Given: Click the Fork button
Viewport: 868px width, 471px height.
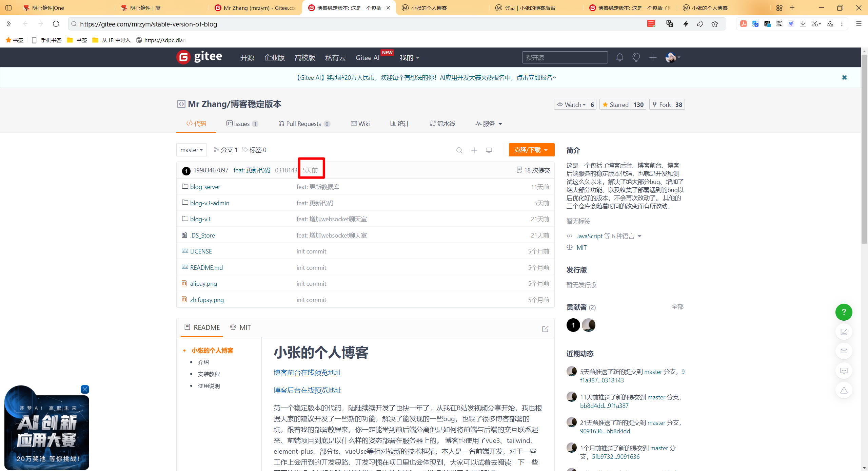Looking at the screenshot, I should [x=661, y=105].
